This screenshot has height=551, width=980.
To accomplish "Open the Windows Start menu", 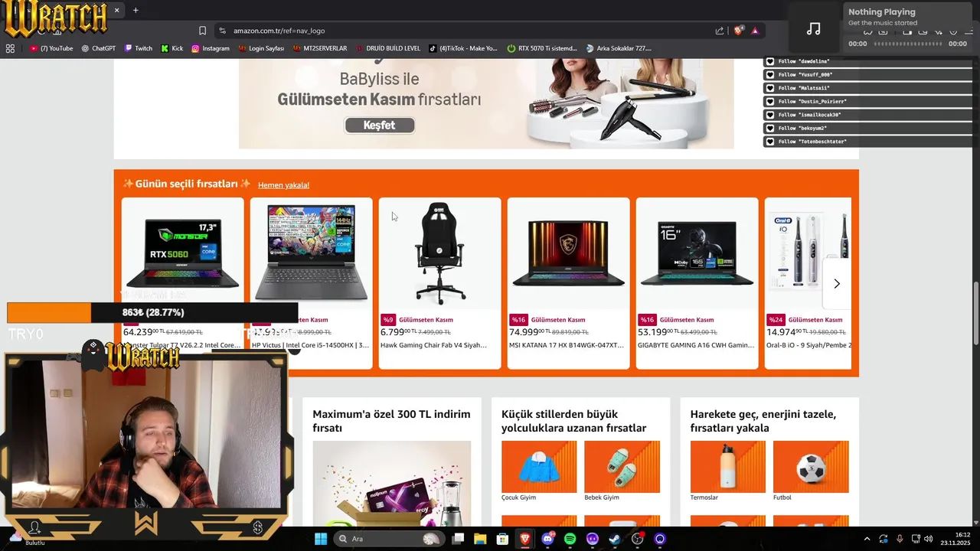I will pyautogui.click(x=321, y=539).
